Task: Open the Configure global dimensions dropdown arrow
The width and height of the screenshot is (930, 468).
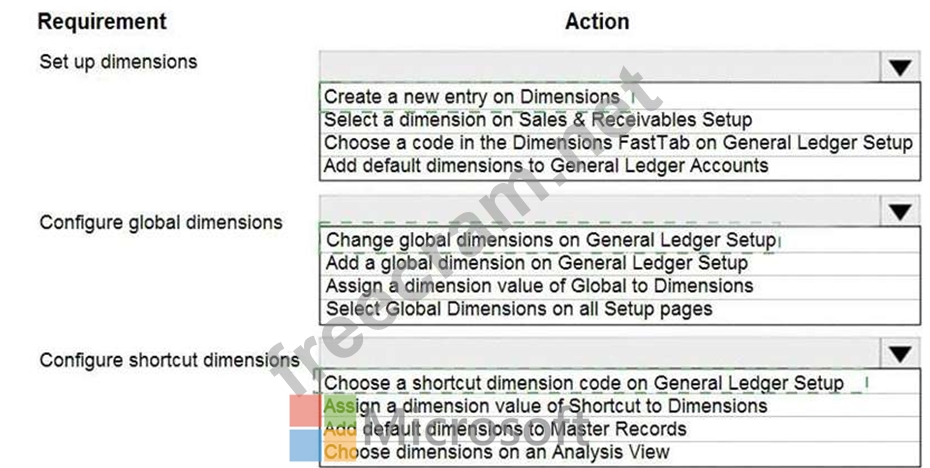Action: click(x=900, y=211)
